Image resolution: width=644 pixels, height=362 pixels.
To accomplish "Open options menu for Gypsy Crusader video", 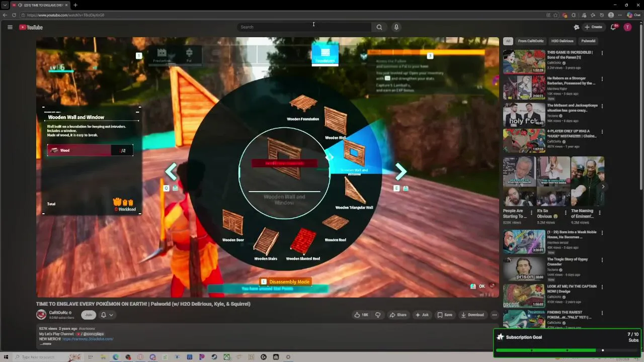I will point(602,260).
